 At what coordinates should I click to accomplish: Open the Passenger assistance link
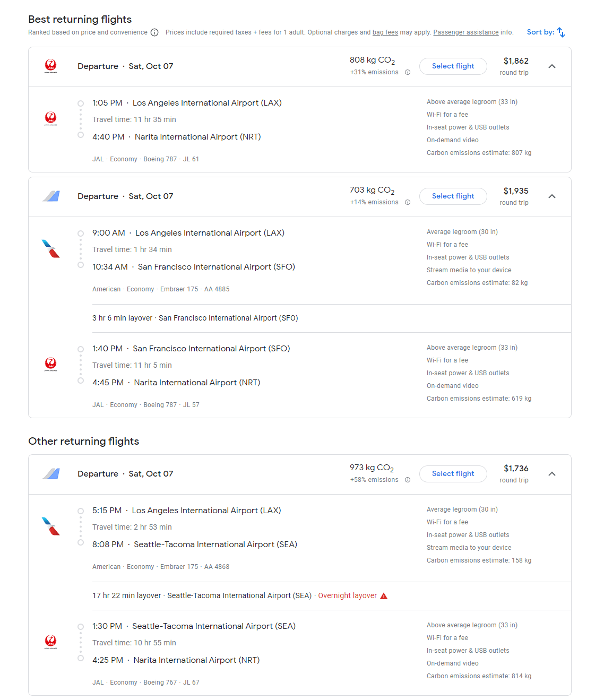point(465,32)
